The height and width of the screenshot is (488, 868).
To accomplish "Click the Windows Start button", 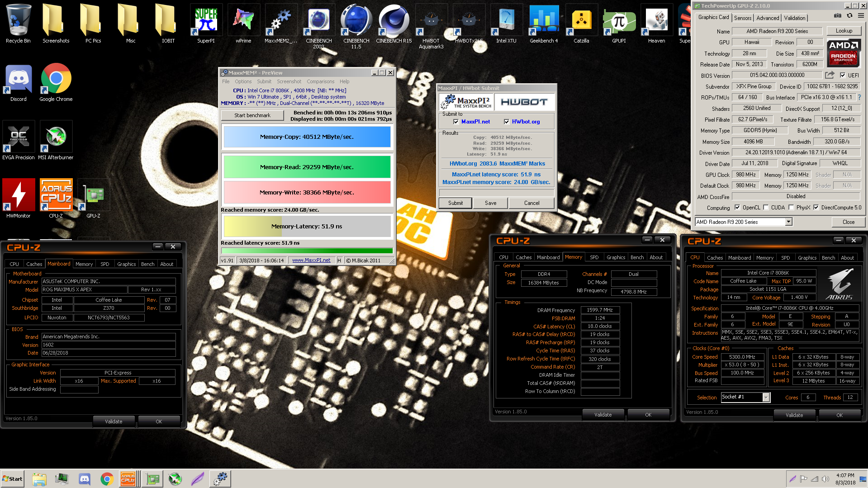I will tap(12, 479).
